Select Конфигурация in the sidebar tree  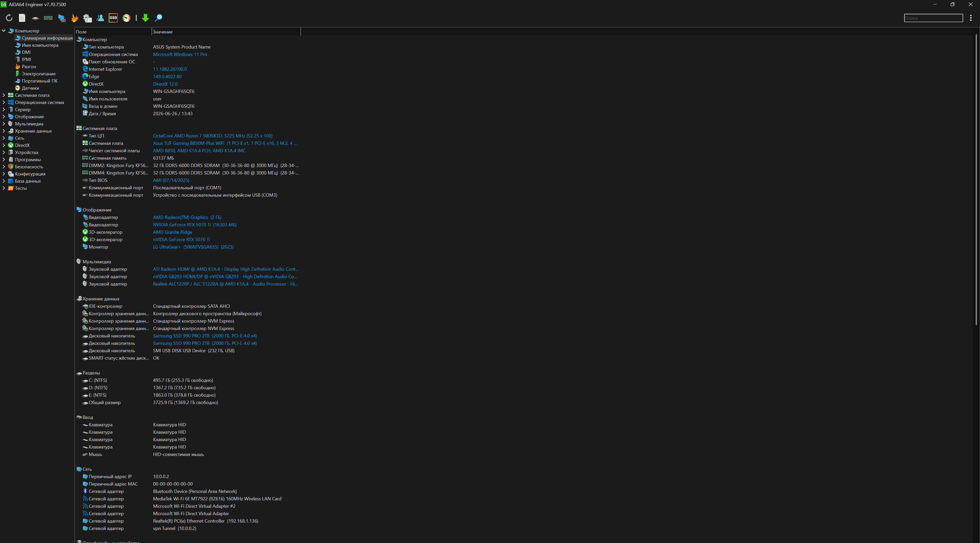(30, 174)
